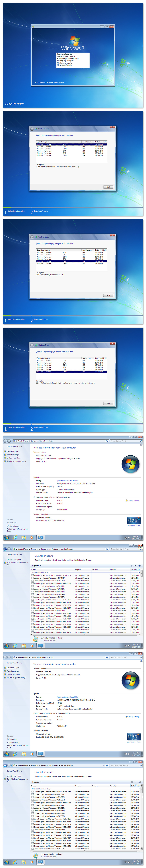Open view options dropdown in 213-update window toolbar
The width and height of the screenshot is (146, 868).
tap(135, 566)
